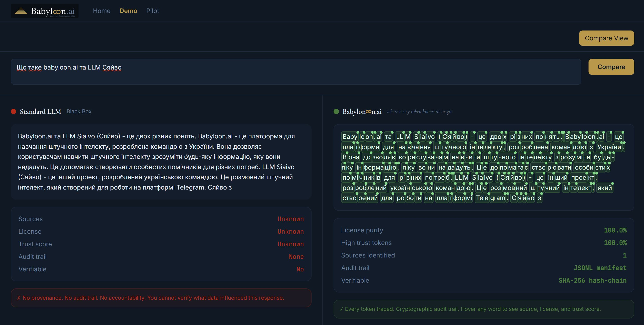644x325 pixels.
Task: Run the Compare button next to the prompt
Action: click(x=611, y=67)
